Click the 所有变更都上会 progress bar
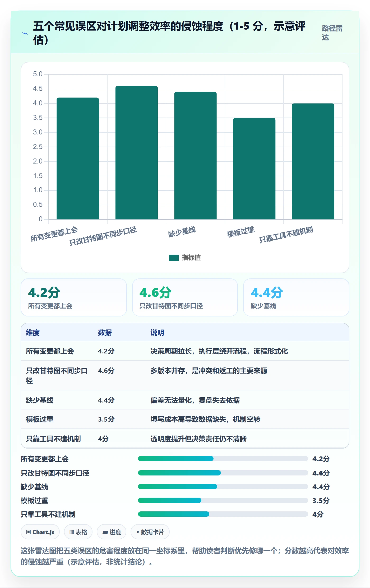The height and width of the screenshot is (588, 370). coord(223,459)
